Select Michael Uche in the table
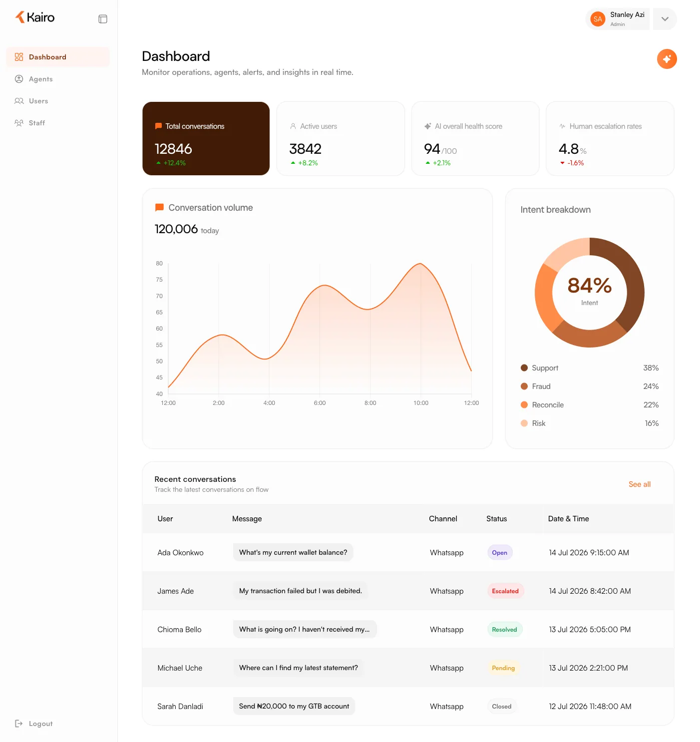The image size is (700, 742). click(180, 668)
